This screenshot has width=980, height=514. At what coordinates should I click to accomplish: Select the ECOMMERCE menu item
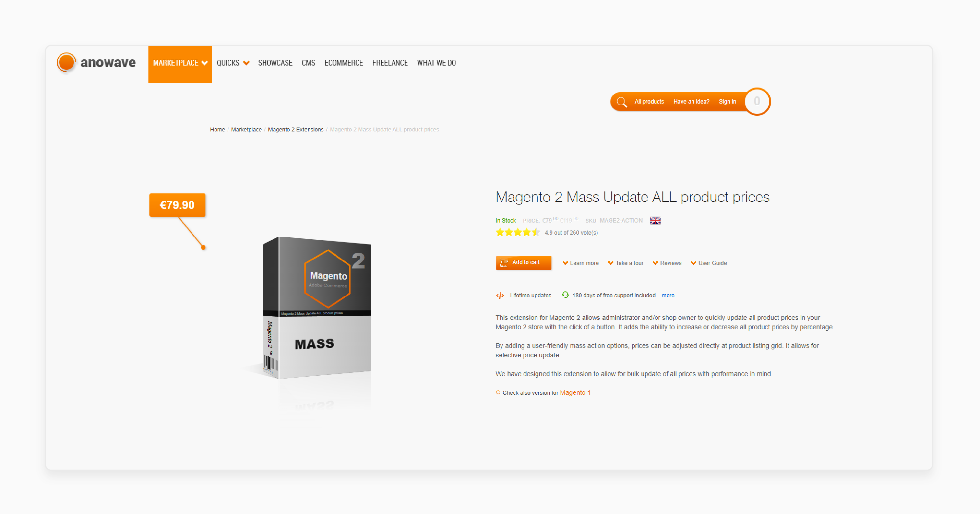coord(344,63)
